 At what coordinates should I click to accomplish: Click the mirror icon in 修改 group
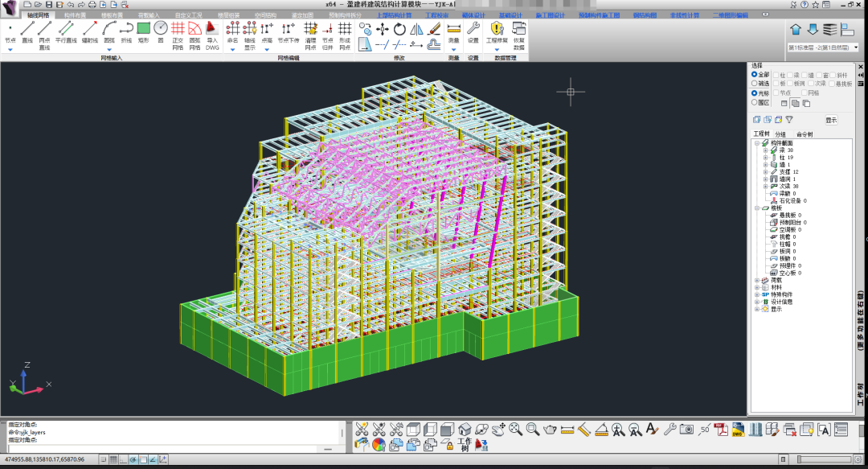[x=417, y=30]
